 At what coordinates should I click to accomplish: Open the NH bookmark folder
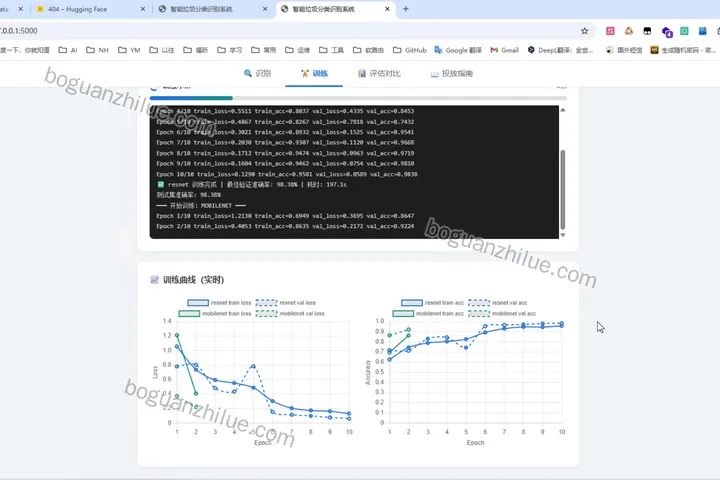(97, 50)
